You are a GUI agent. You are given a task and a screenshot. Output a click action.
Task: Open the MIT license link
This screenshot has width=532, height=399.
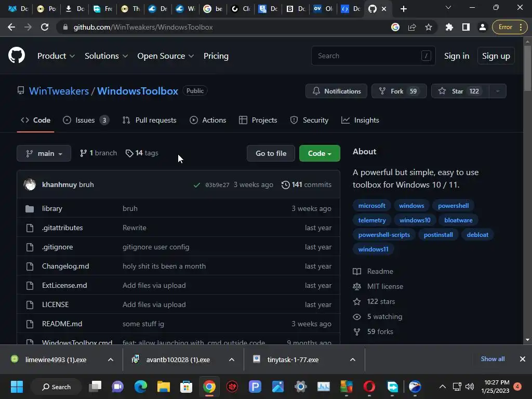(x=385, y=286)
